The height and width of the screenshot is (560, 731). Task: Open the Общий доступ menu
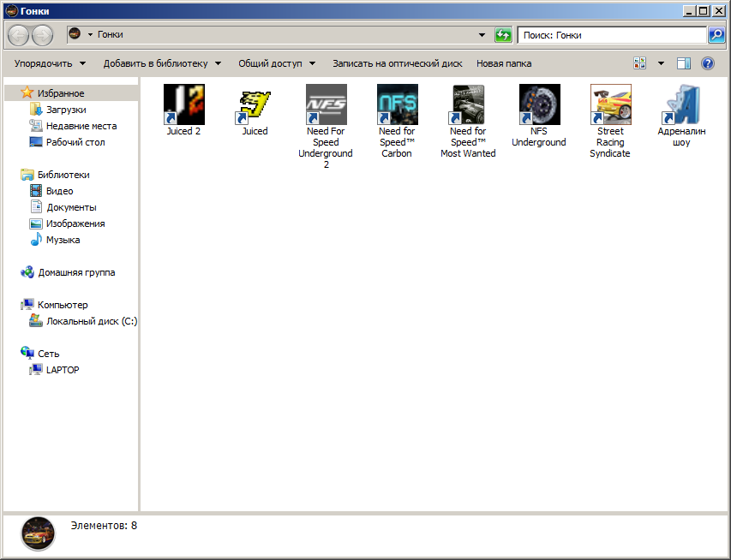(x=277, y=63)
